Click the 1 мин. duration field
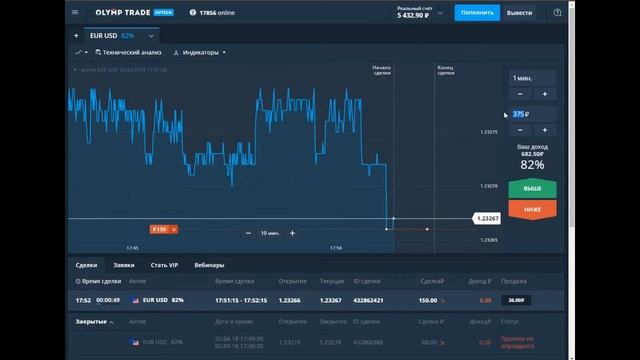Image resolution: width=640 pixels, height=360 pixels. (x=532, y=78)
